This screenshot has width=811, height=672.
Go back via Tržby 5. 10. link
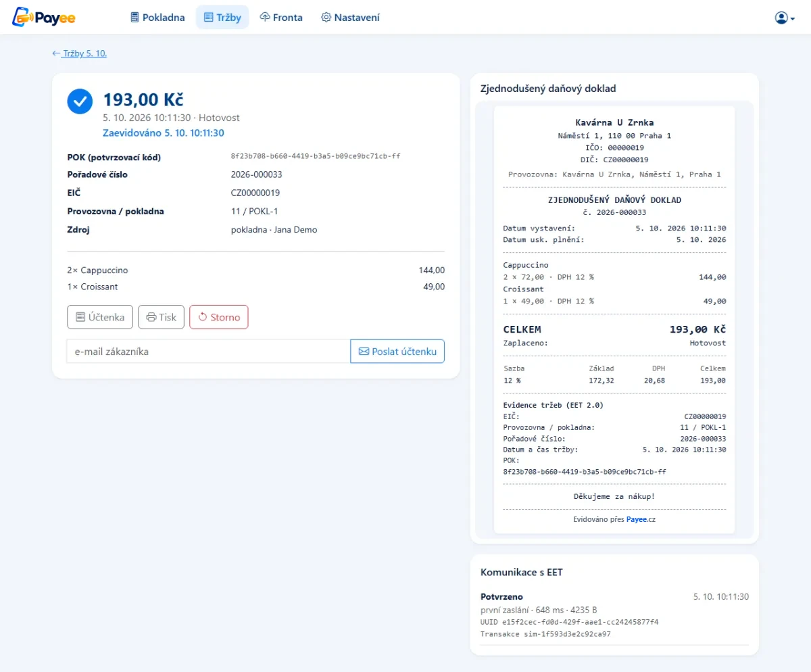[79, 53]
